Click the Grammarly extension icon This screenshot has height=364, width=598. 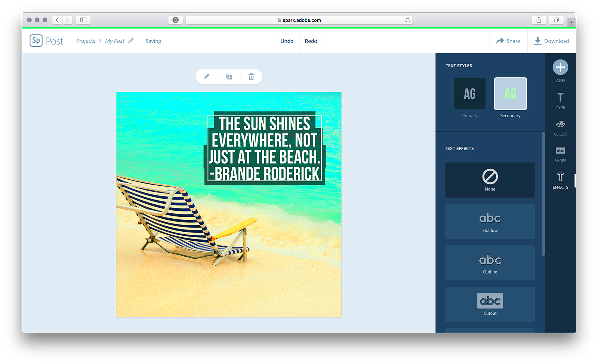pos(175,20)
